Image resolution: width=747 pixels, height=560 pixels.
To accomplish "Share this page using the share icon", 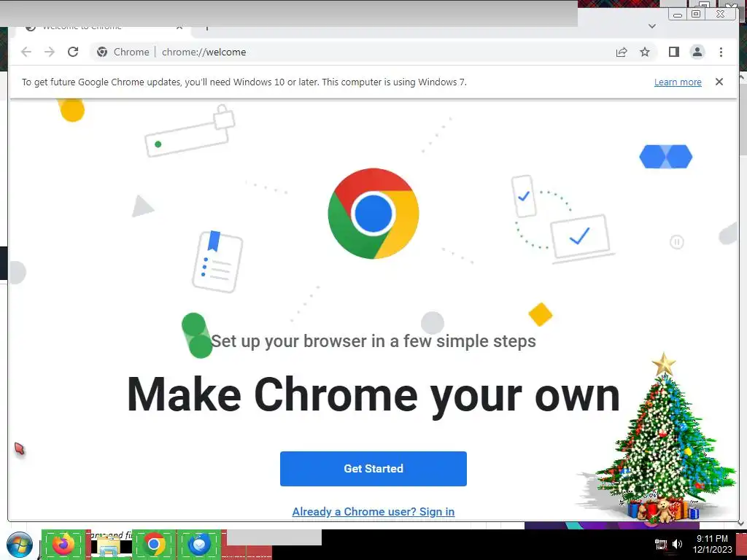I will 622,52.
